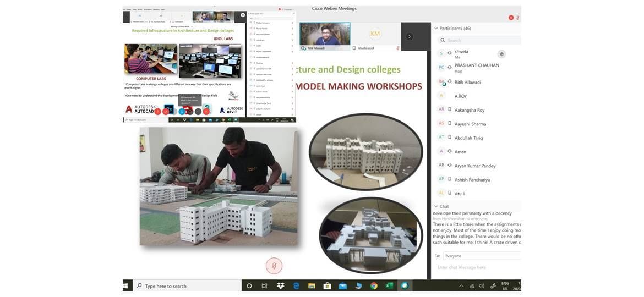The height and width of the screenshot is (297, 644).
Task: Show next video thumbnails with arrow
Action: click(409, 36)
